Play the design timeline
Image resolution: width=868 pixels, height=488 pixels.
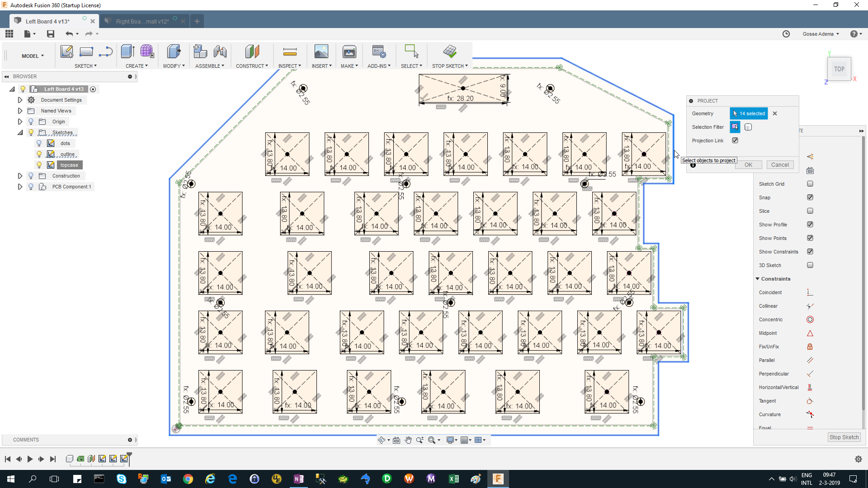tap(30, 459)
